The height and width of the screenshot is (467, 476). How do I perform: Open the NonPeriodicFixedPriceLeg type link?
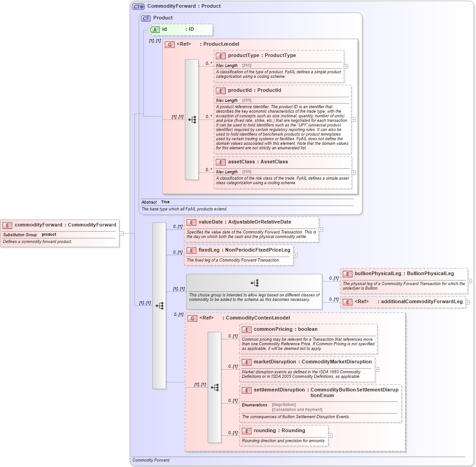coord(258,250)
